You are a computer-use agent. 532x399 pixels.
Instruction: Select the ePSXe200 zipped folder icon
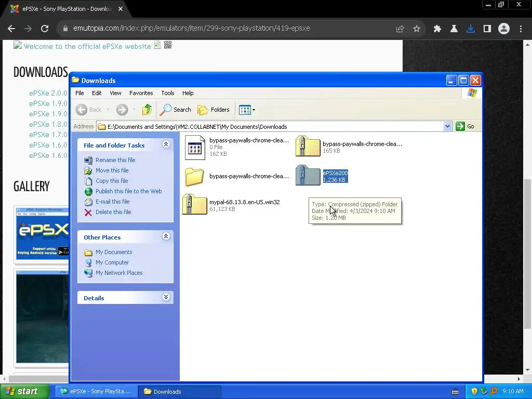308,175
